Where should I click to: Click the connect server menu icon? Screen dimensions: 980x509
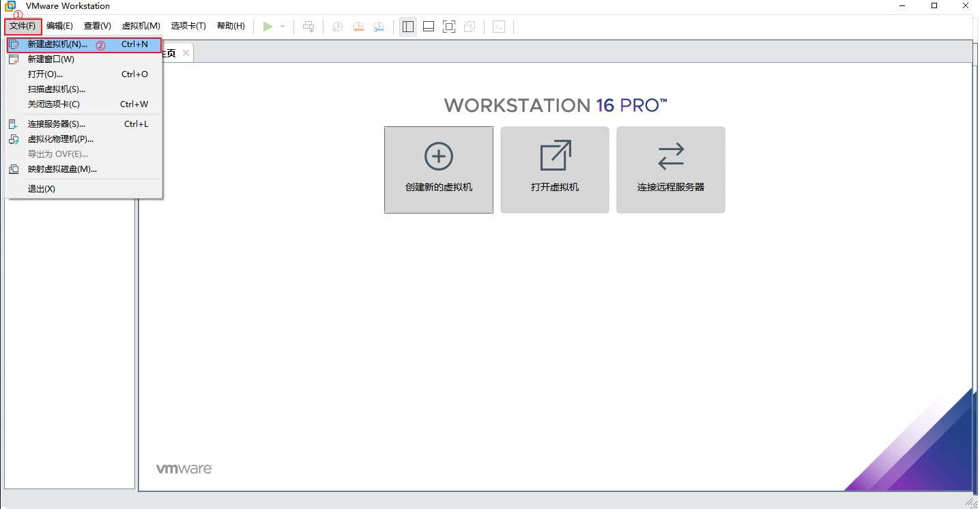pos(14,124)
